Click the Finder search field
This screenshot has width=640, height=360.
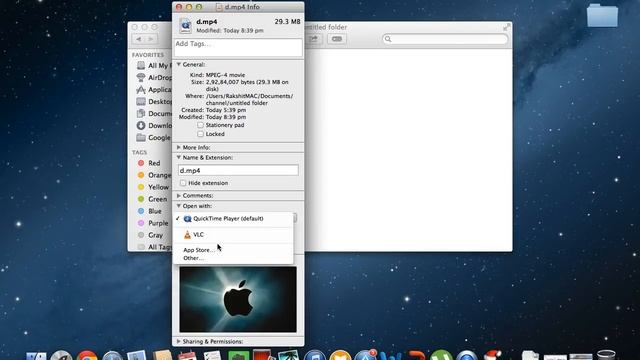pyautogui.click(x=445, y=39)
